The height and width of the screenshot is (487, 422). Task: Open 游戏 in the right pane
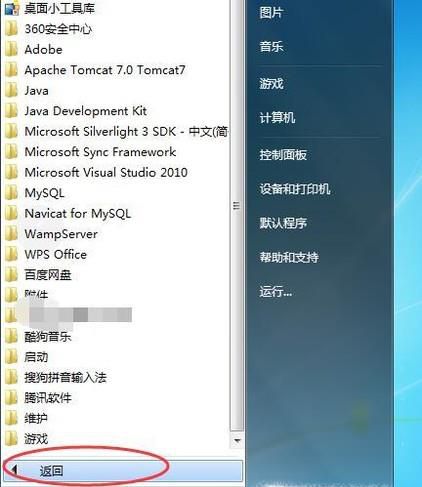[x=271, y=83]
